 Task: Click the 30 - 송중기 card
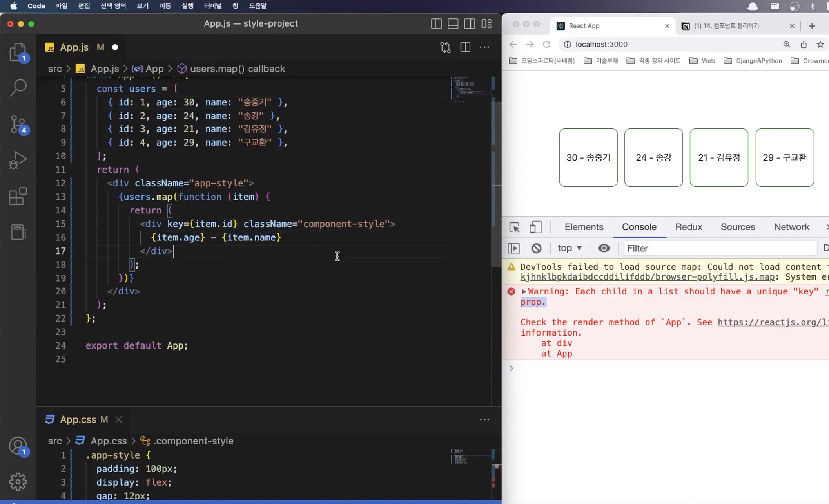(588, 157)
